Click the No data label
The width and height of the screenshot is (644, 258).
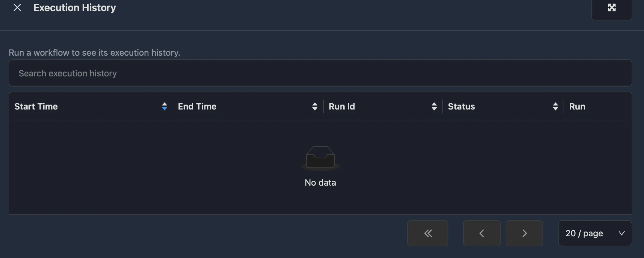tap(320, 183)
